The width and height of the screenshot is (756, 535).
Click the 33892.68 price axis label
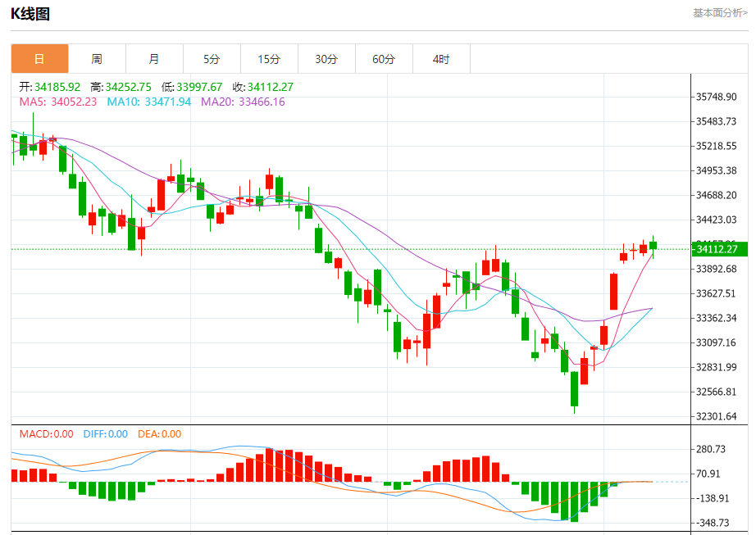[717, 269]
